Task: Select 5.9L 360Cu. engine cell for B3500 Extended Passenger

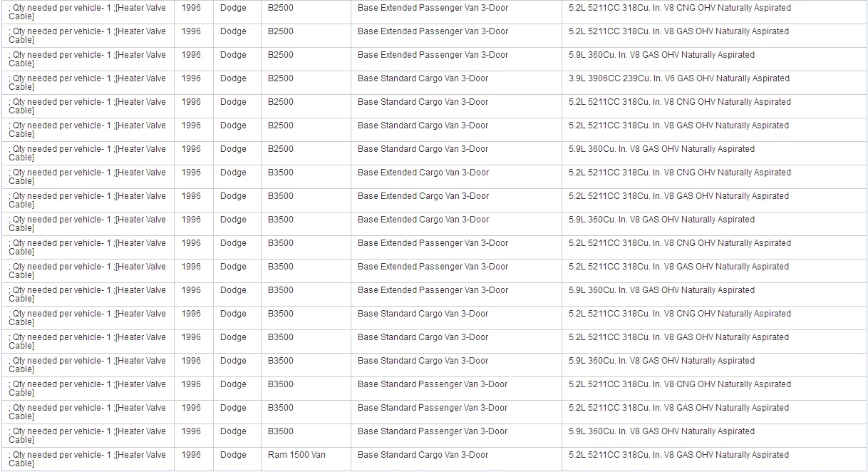Action: click(x=714, y=294)
